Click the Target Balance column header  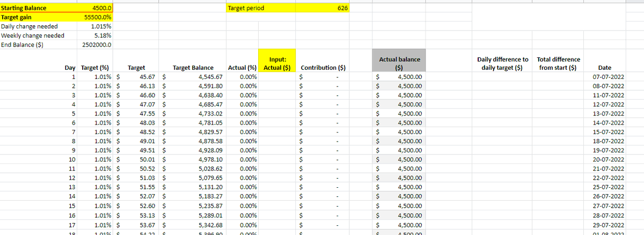pos(193,68)
